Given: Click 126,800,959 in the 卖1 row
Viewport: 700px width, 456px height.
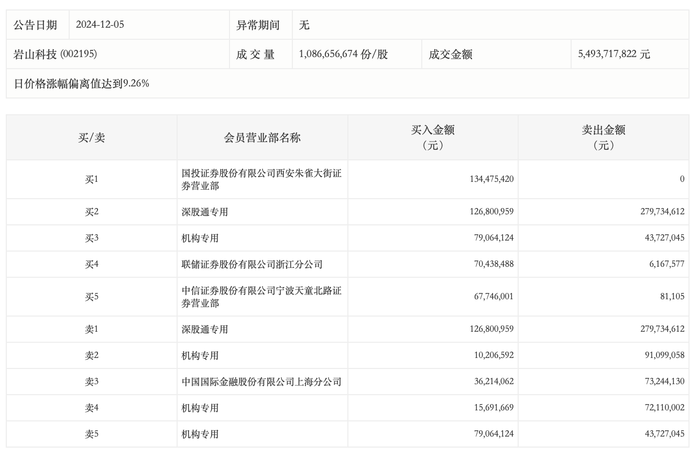Looking at the screenshot, I should click(492, 329).
